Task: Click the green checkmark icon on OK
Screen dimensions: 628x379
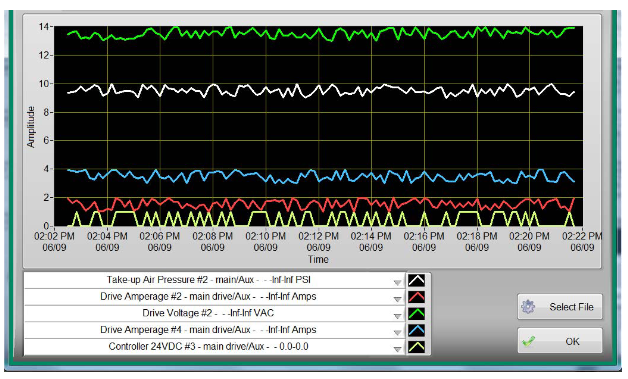Action: pyautogui.click(x=529, y=341)
